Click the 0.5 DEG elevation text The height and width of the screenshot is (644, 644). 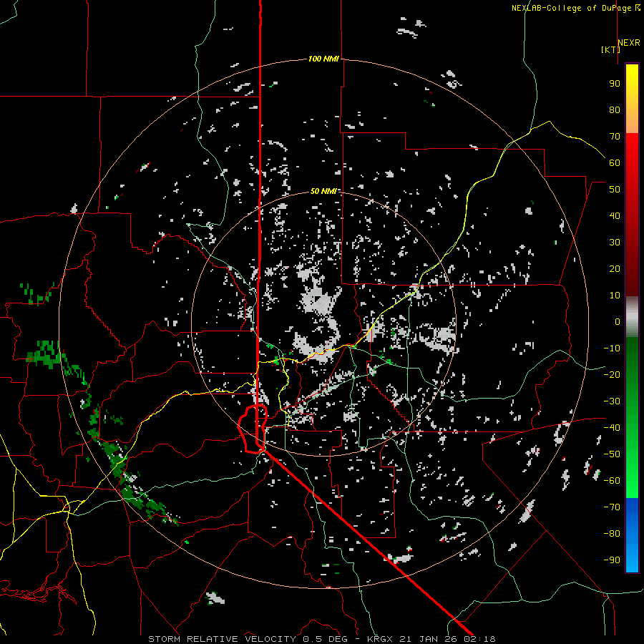point(326,639)
